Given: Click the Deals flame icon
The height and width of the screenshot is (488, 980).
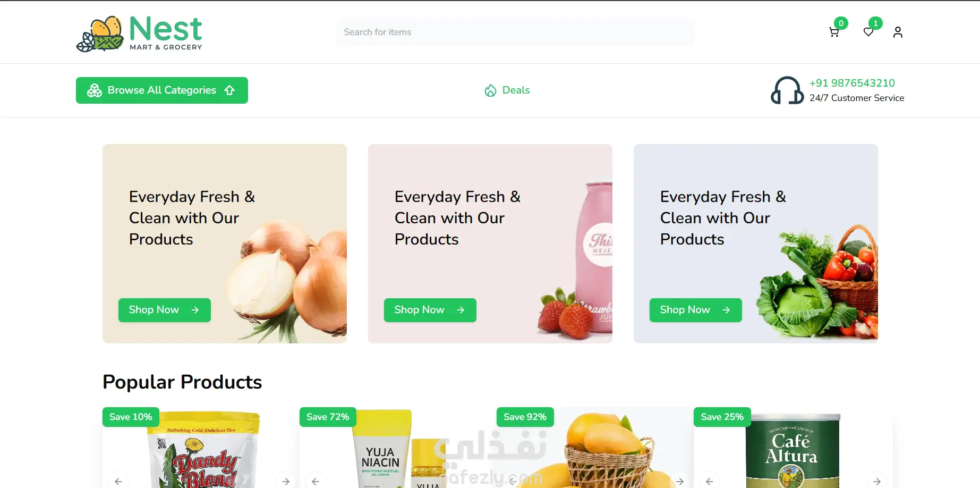Looking at the screenshot, I should click(x=490, y=90).
